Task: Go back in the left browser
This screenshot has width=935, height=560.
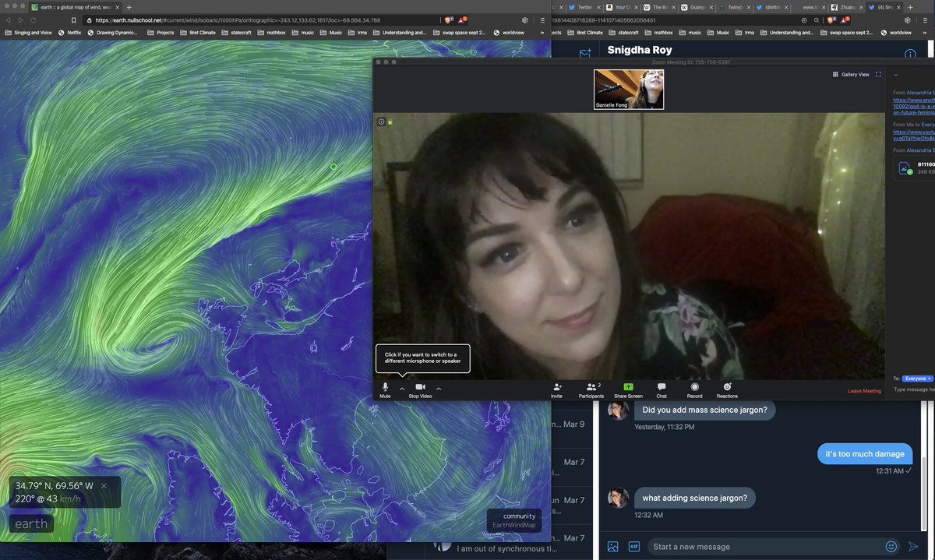Action: [9, 20]
